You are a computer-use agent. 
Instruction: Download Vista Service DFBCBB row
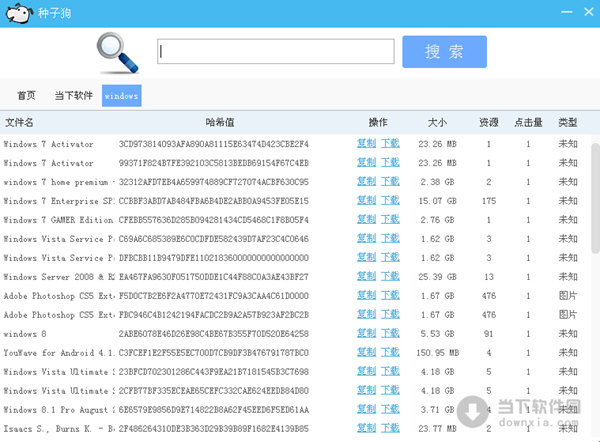390,258
